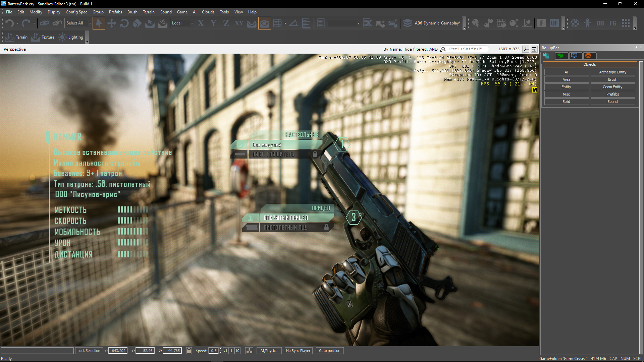Open the grid snap options arrow
The height and width of the screenshot is (362, 644).
[x=285, y=23]
